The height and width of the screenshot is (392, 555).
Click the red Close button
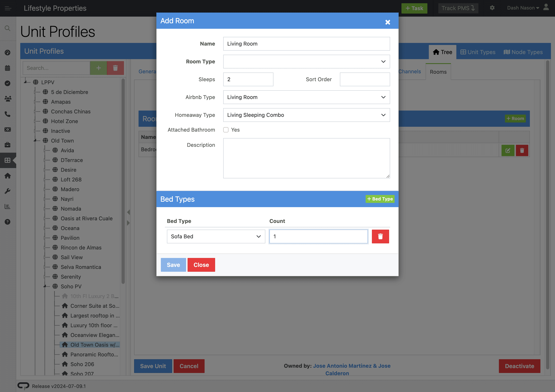point(201,265)
